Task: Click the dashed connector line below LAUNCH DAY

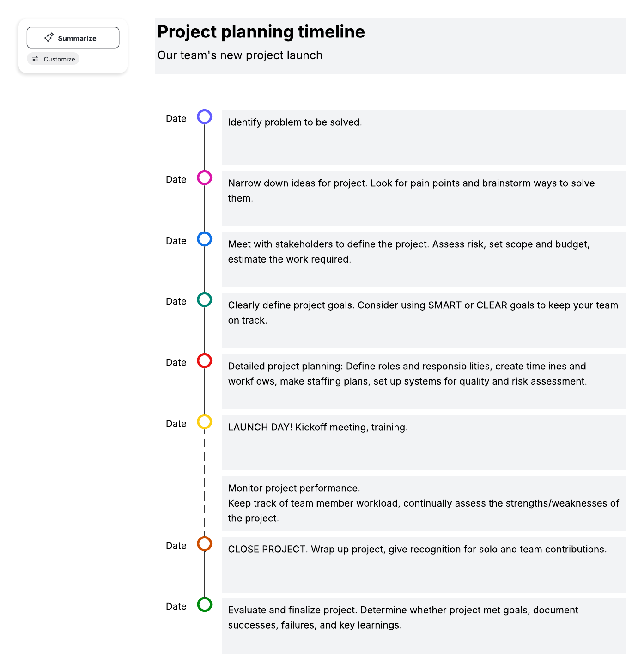Action: (x=204, y=481)
